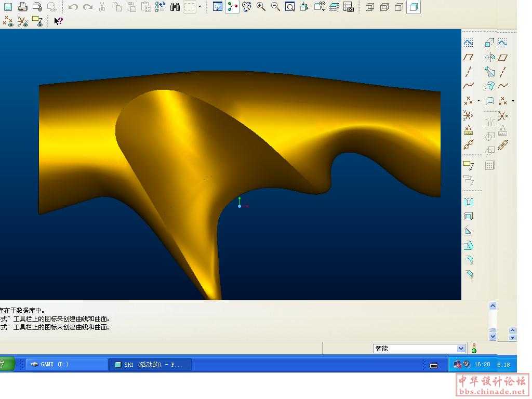Select the Variable Section Sweep tool
The image size is (532, 399).
(489, 71)
